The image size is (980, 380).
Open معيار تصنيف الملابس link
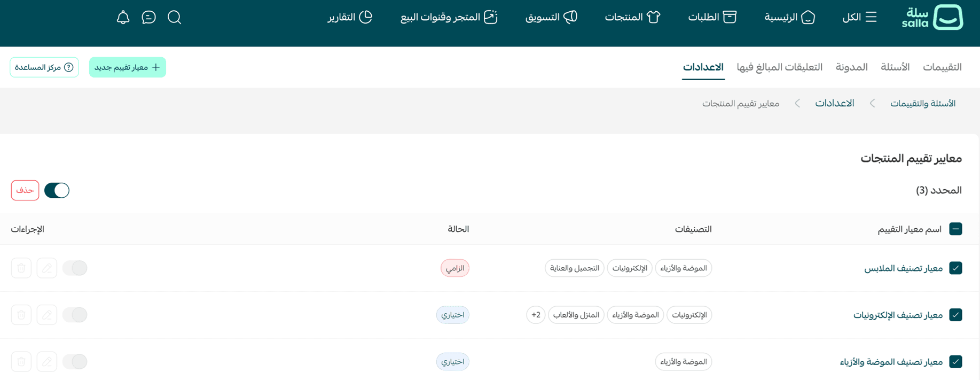tap(904, 268)
